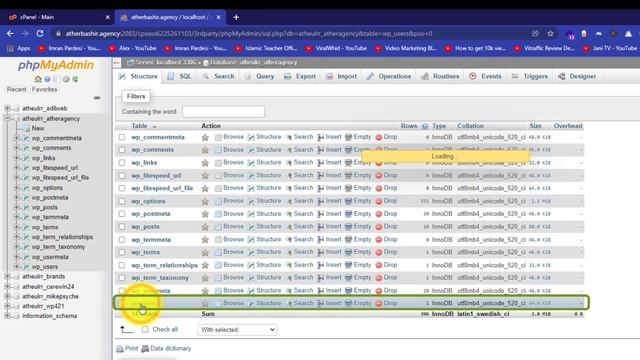Open Data dictionary link

coord(166,349)
